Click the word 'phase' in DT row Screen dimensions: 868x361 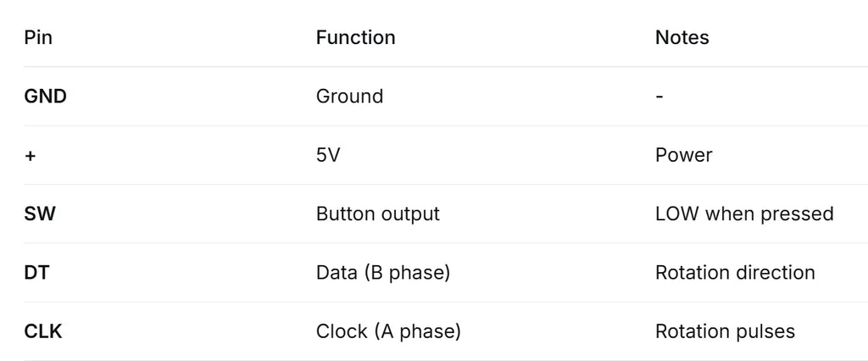(x=420, y=273)
